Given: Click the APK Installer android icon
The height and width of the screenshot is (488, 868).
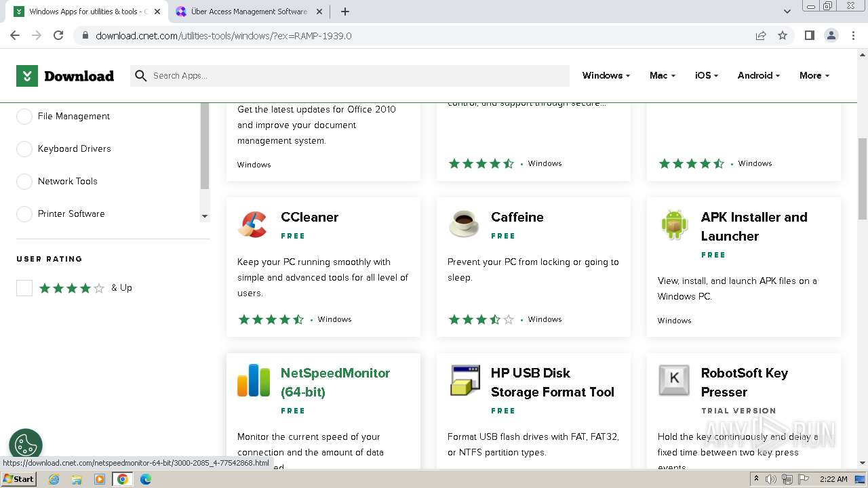Looking at the screenshot, I should point(674,224).
